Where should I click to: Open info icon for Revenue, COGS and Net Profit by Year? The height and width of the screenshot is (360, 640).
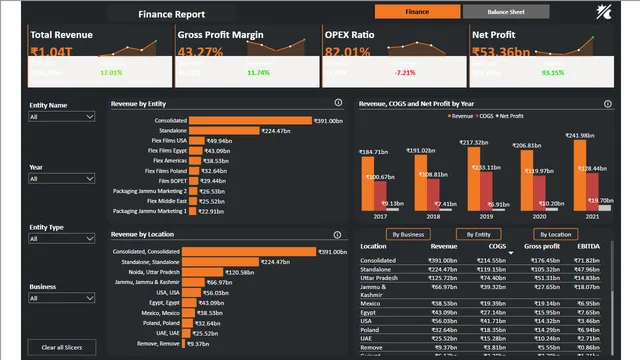click(x=608, y=104)
